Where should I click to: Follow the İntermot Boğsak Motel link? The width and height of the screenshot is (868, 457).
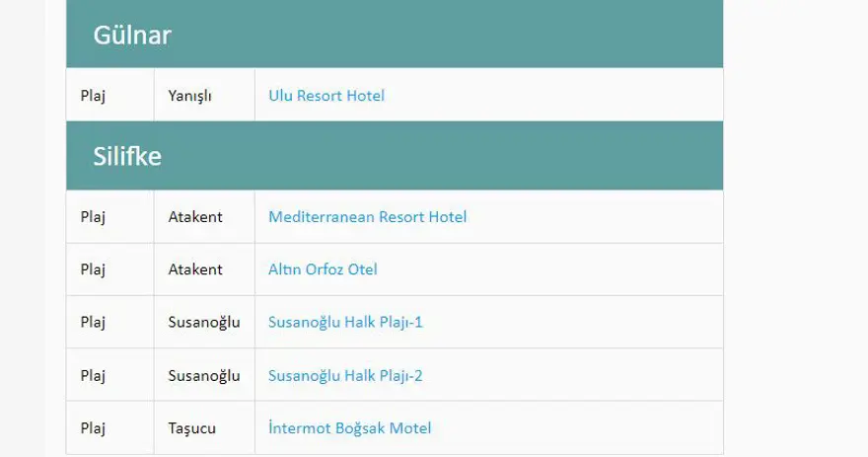[x=349, y=428]
